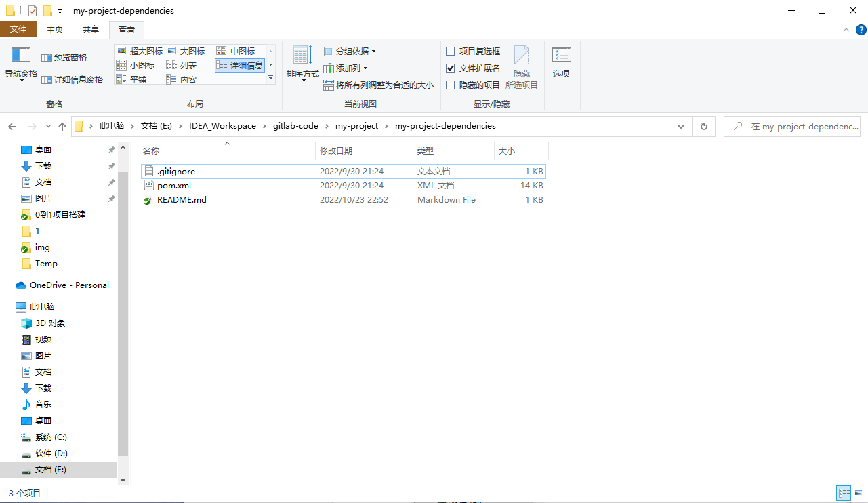Click my-project breadcrumb
Viewport: 868px width, 503px height.
tap(356, 126)
